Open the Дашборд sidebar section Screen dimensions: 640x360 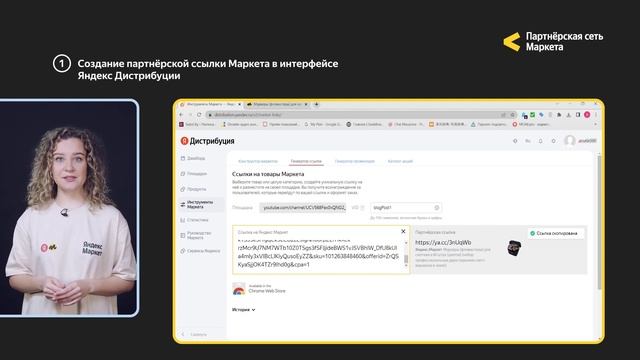pos(193,158)
